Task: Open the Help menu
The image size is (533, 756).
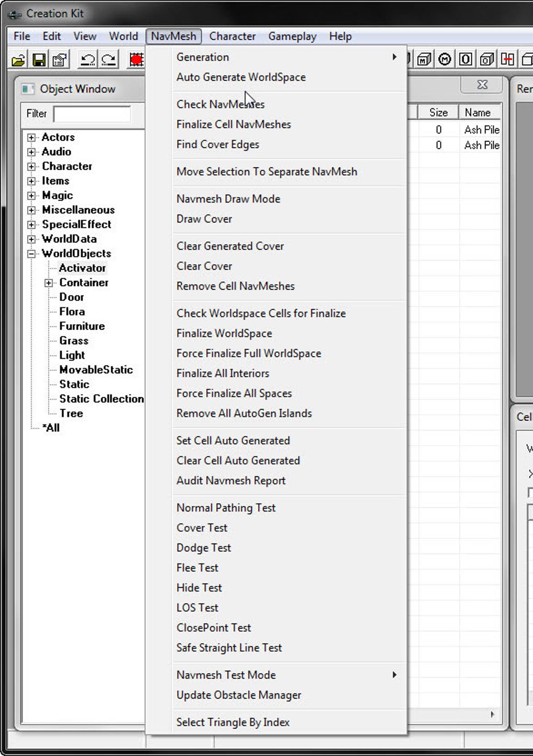Action: click(340, 36)
